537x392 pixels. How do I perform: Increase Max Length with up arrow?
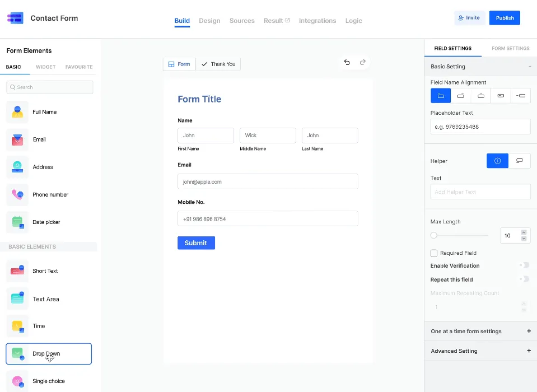tap(524, 232)
